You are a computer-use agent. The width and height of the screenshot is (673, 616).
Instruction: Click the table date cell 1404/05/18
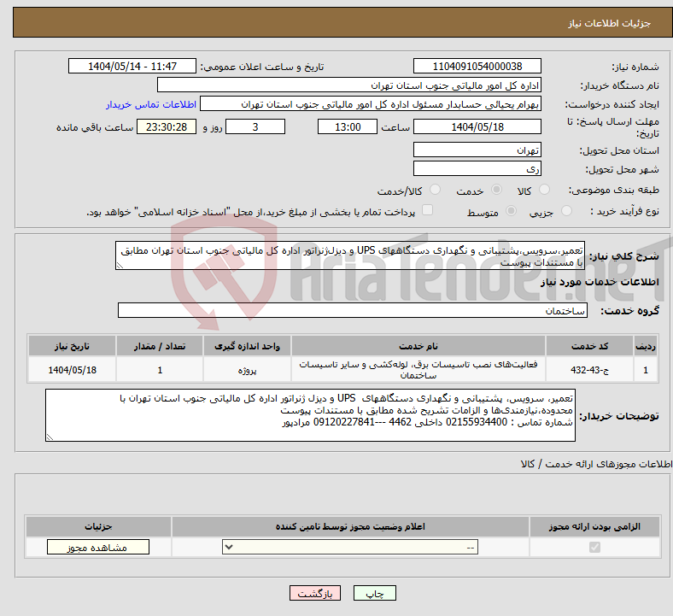pos(72,370)
